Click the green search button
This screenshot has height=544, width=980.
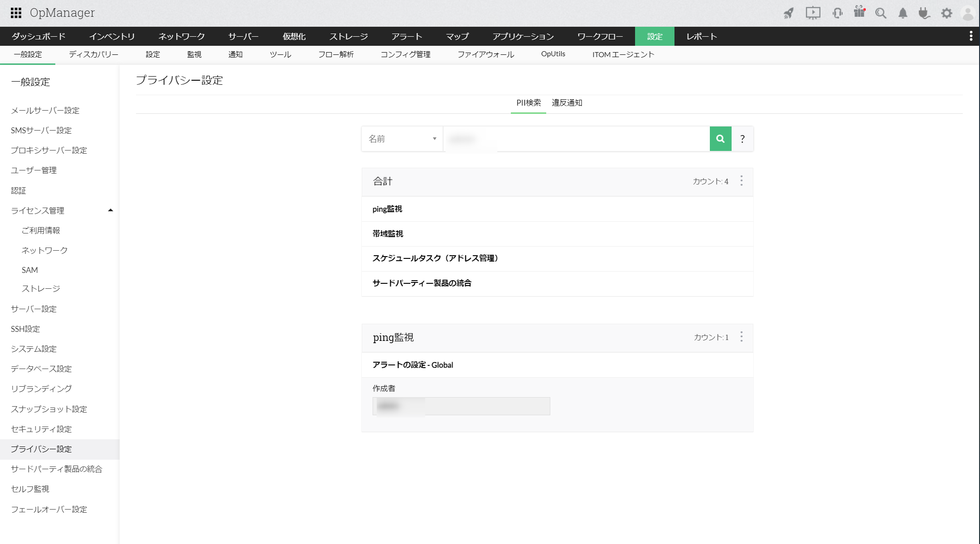[x=720, y=139]
